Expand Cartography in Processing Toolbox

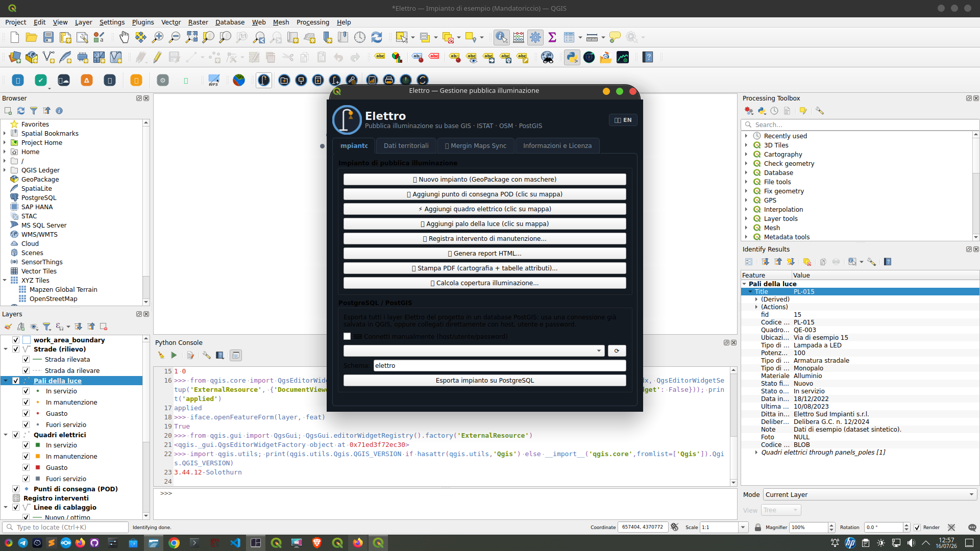point(746,154)
